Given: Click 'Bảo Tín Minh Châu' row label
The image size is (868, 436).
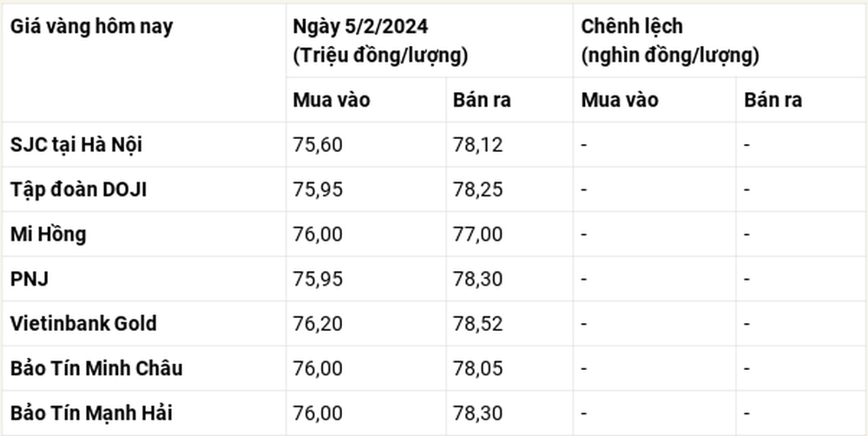Looking at the screenshot, I should click(x=96, y=368).
